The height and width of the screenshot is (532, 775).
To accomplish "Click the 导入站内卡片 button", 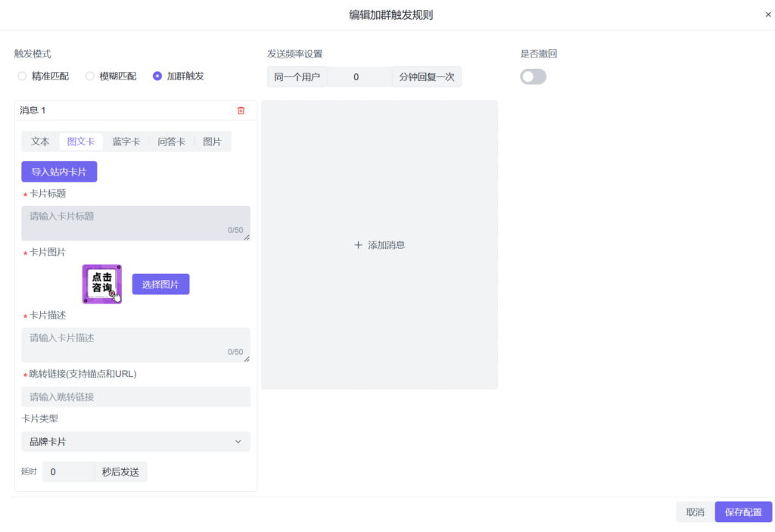I will click(59, 172).
